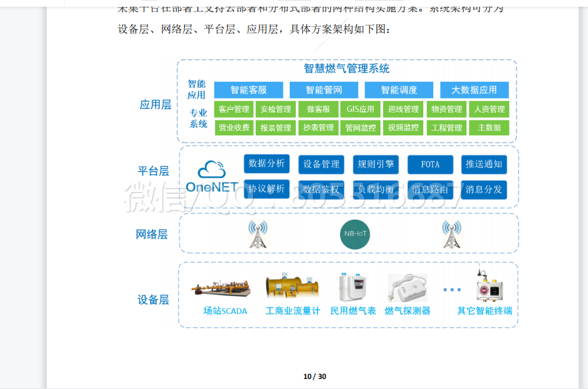Click the 智能客服 blue box
Image resolution: width=588 pixels, height=389 pixels.
click(x=248, y=90)
